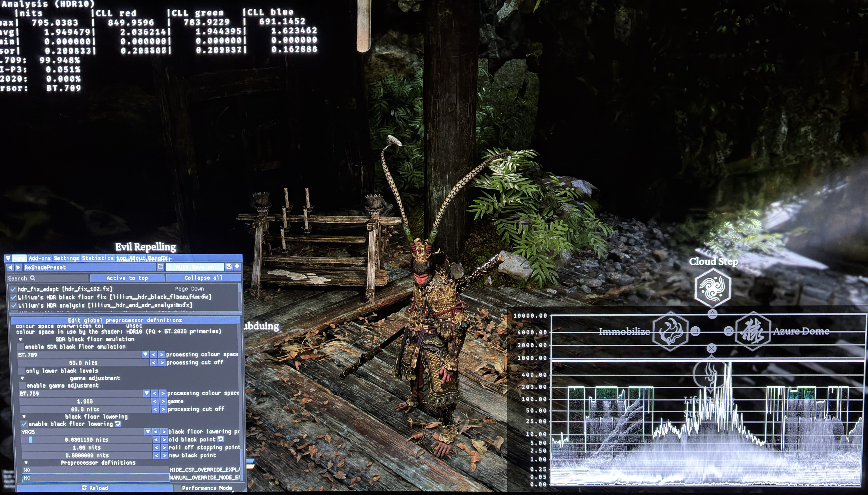Decrease processing cut off under SDR black floor emulation

point(154,363)
